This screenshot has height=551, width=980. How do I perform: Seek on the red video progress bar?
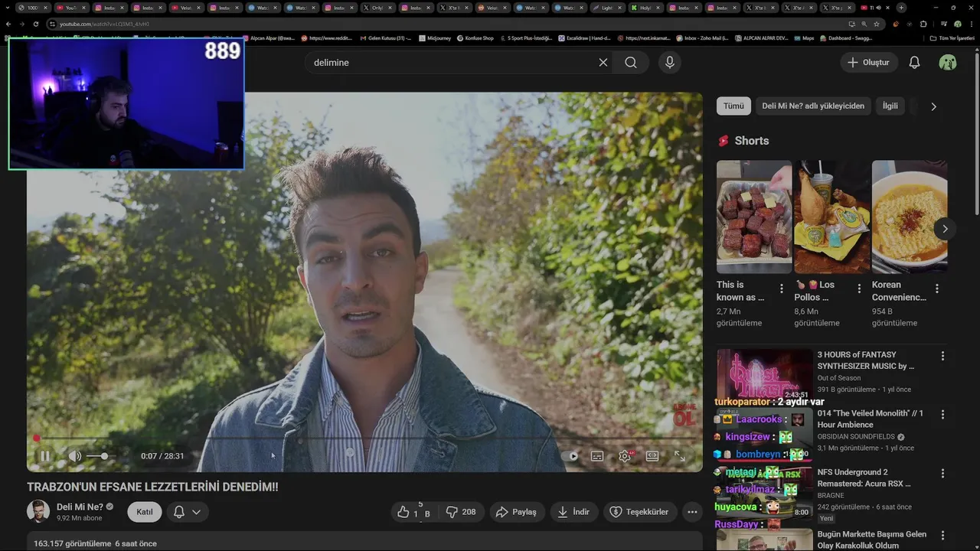point(364,439)
